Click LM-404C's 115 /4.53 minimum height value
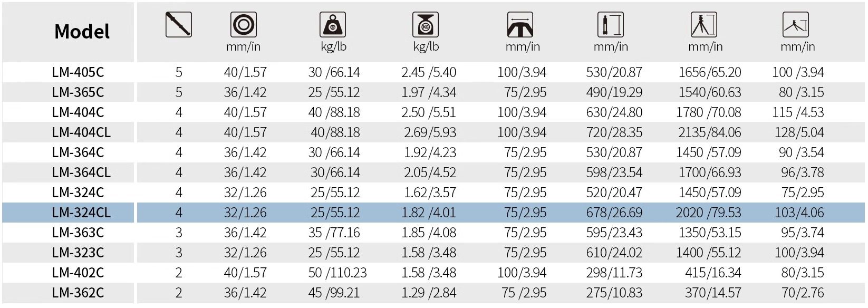Screen dimensions: 868x308 (x=798, y=112)
